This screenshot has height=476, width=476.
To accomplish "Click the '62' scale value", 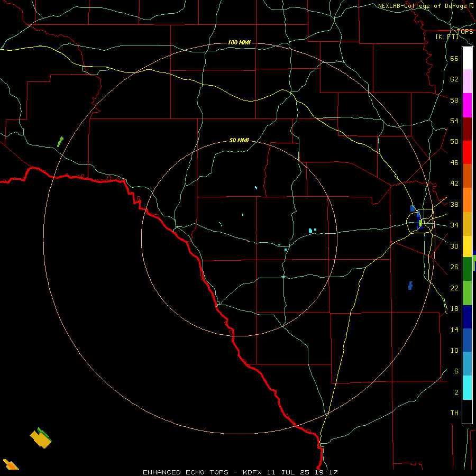I will pos(454,79).
